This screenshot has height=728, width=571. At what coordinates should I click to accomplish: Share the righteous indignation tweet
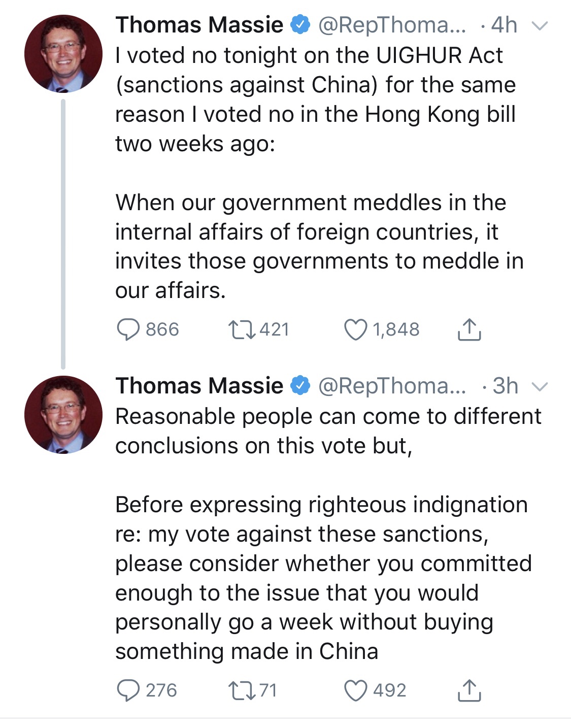click(469, 691)
